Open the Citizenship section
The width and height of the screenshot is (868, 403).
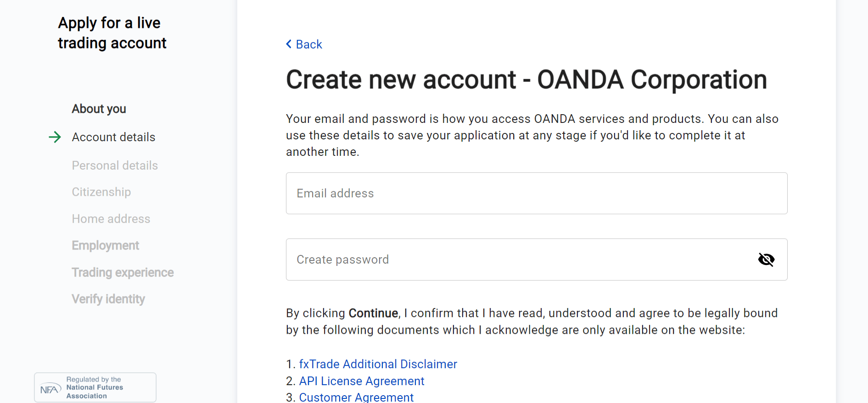(101, 192)
